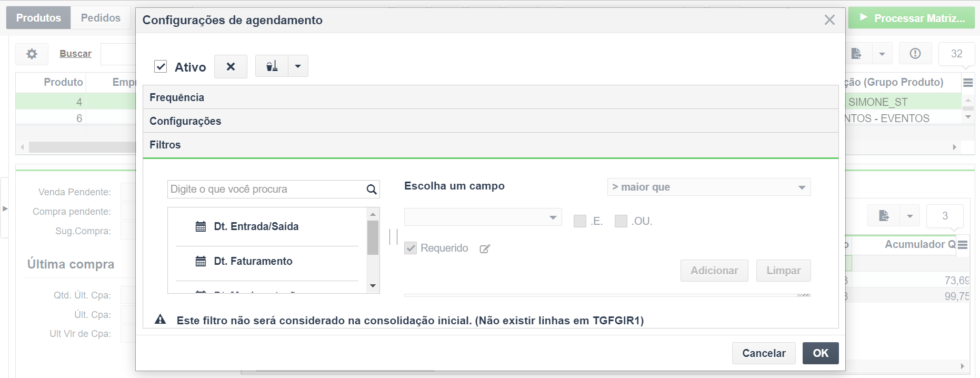
Task: Click the edit pencil icon next to Requerido
Action: coord(485,249)
